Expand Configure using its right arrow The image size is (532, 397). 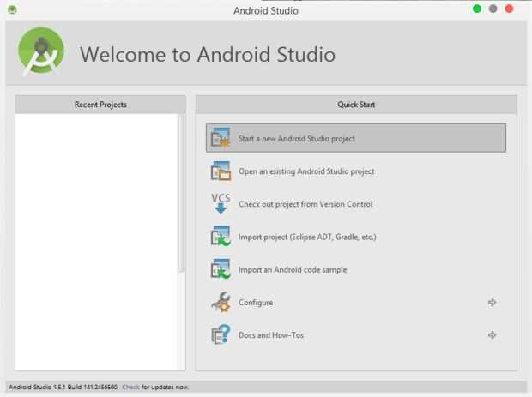pyautogui.click(x=492, y=302)
